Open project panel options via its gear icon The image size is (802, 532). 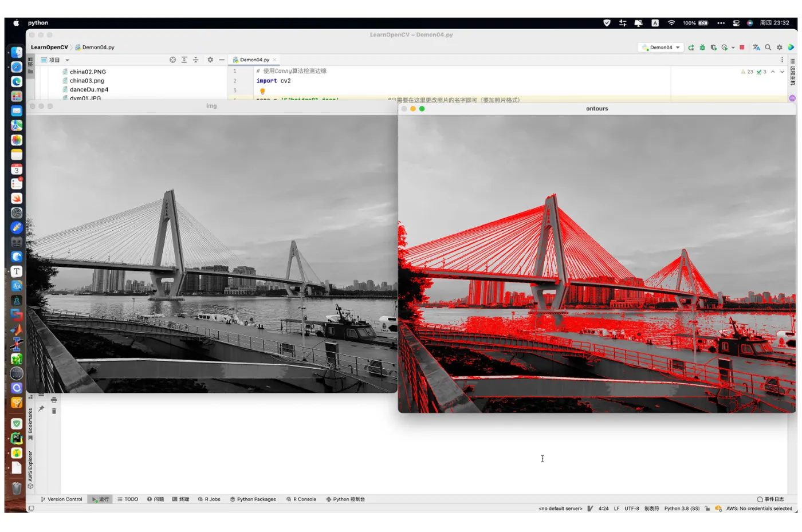[x=210, y=60]
